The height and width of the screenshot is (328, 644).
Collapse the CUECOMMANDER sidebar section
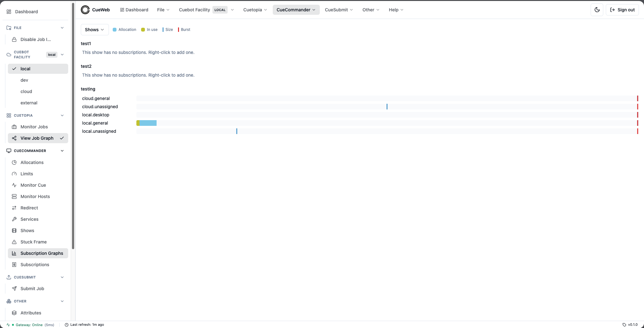click(62, 151)
